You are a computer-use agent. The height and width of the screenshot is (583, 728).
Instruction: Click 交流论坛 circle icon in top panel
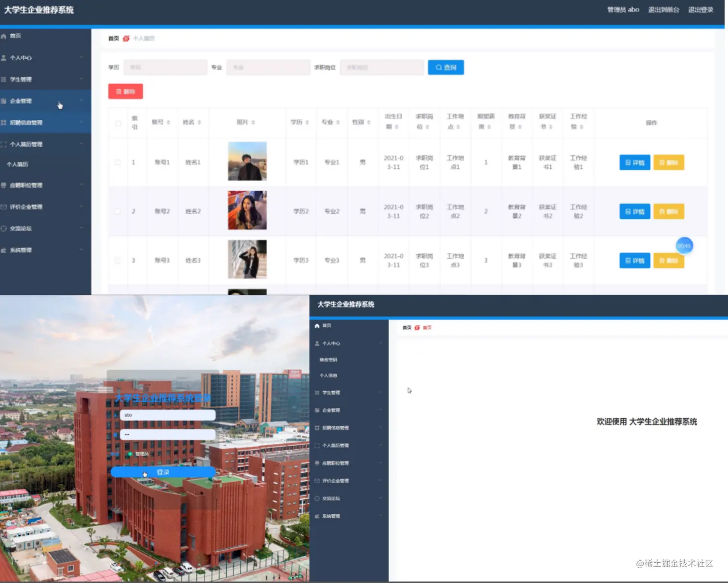point(4,228)
